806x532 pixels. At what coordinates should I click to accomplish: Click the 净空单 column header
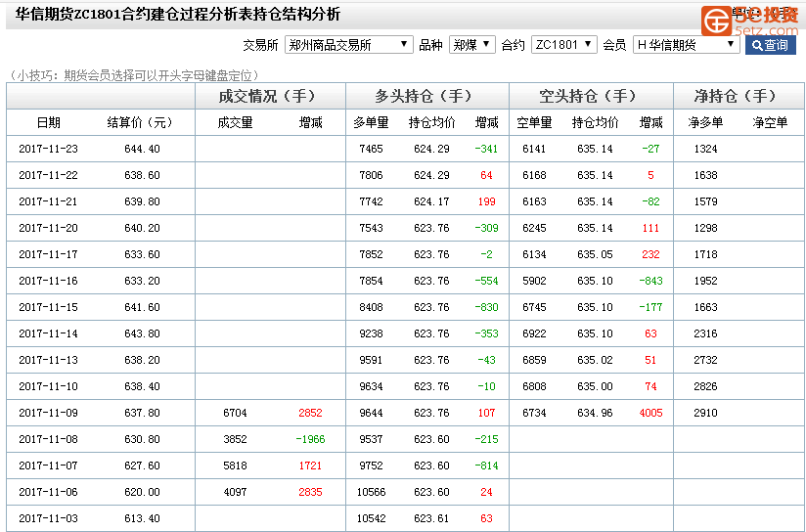(770, 122)
